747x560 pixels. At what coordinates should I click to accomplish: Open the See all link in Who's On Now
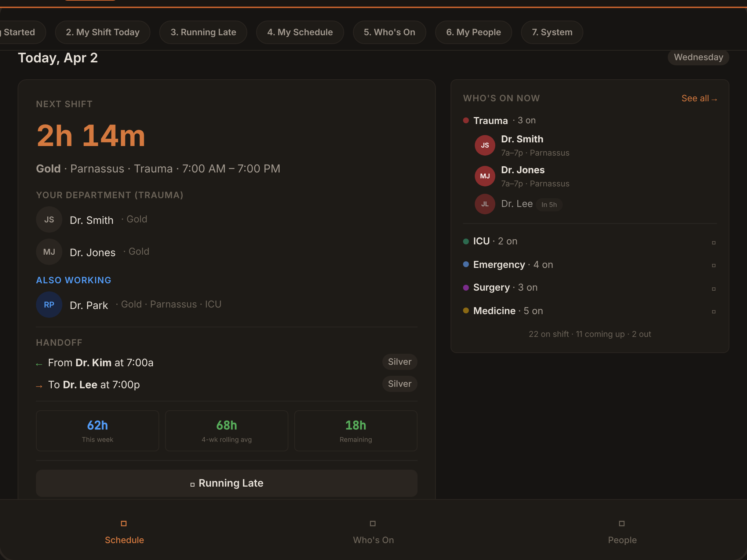pos(699,98)
